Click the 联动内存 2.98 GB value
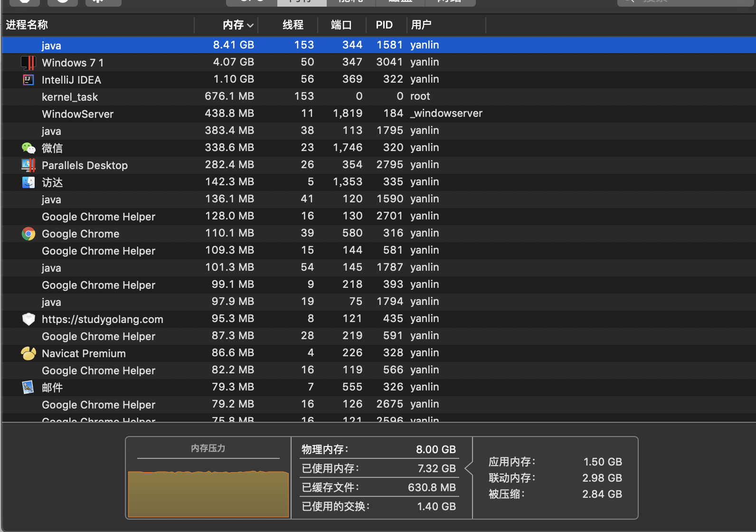 pyautogui.click(x=602, y=478)
